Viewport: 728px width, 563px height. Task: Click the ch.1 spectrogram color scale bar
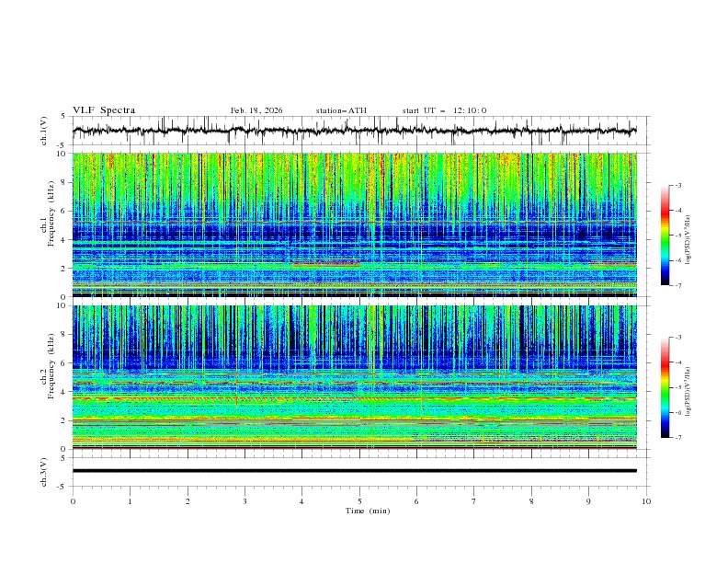pos(665,236)
